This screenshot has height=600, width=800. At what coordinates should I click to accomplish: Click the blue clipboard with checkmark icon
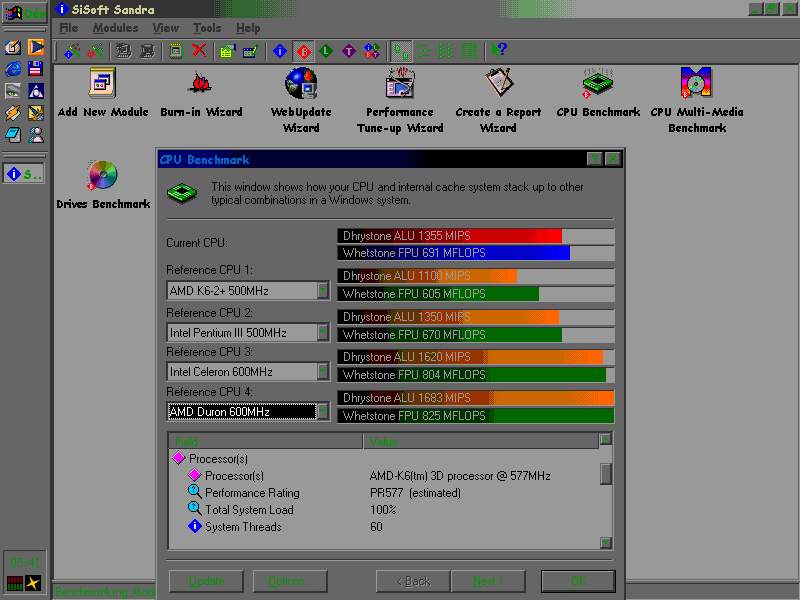coord(251,51)
